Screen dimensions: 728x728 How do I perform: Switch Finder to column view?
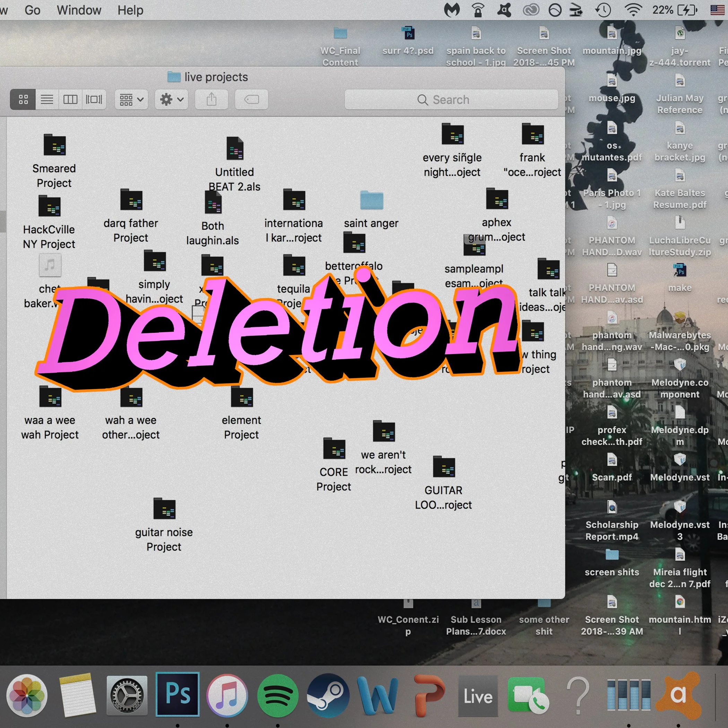point(70,99)
